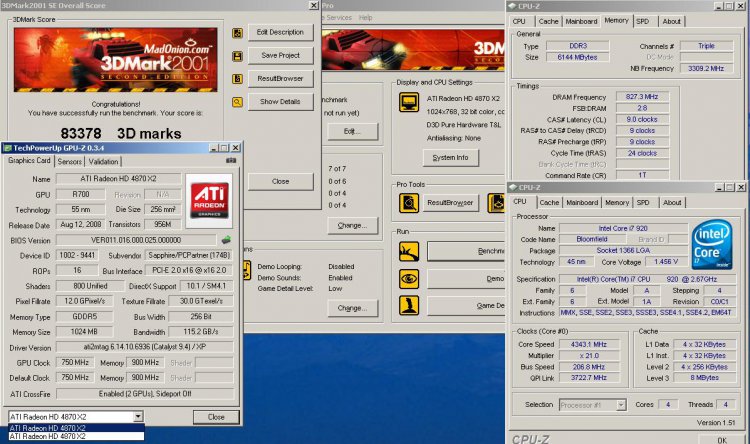Click the Save Project floppy disk icon

click(237, 56)
